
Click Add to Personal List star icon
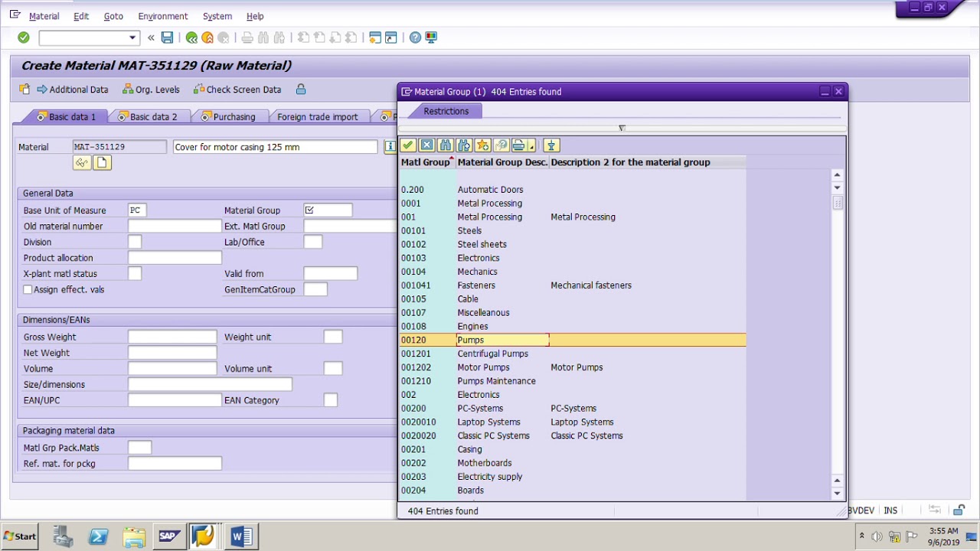pos(482,145)
